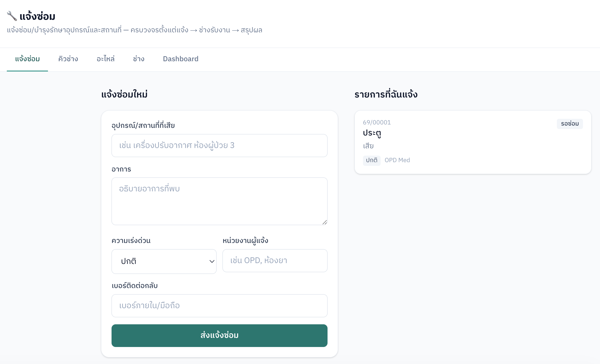Select the ประตู ticket title

coord(372,133)
